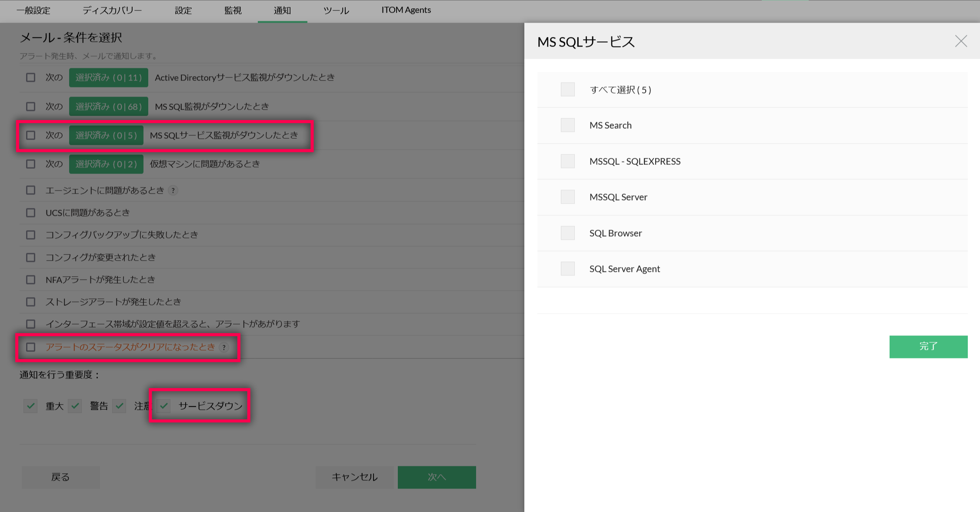
Task: Open 選択済み (0|2) virtual machine selector
Action: click(106, 164)
